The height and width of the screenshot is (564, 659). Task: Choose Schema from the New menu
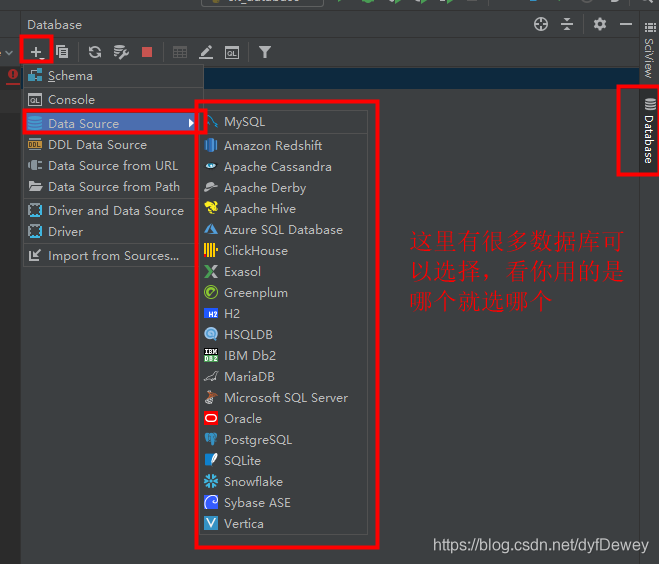[x=113, y=76]
